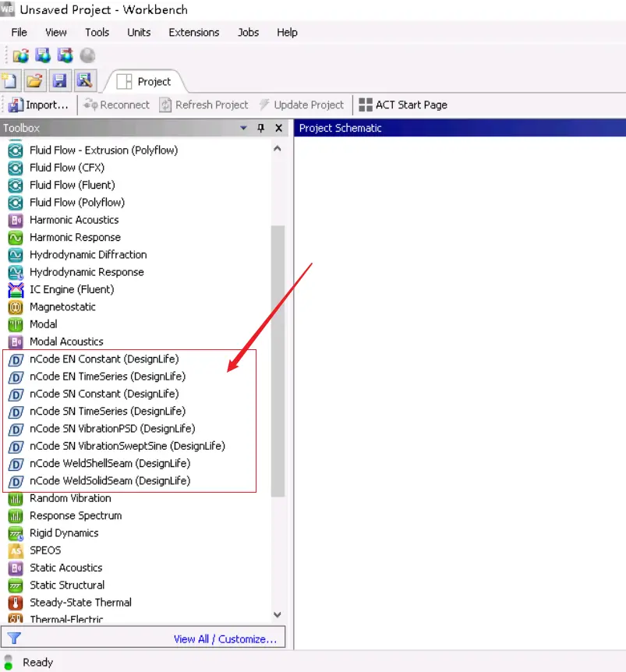This screenshot has height=672, width=626.
Task: Open the Tools menu
Action: click(x=97, y=33)
